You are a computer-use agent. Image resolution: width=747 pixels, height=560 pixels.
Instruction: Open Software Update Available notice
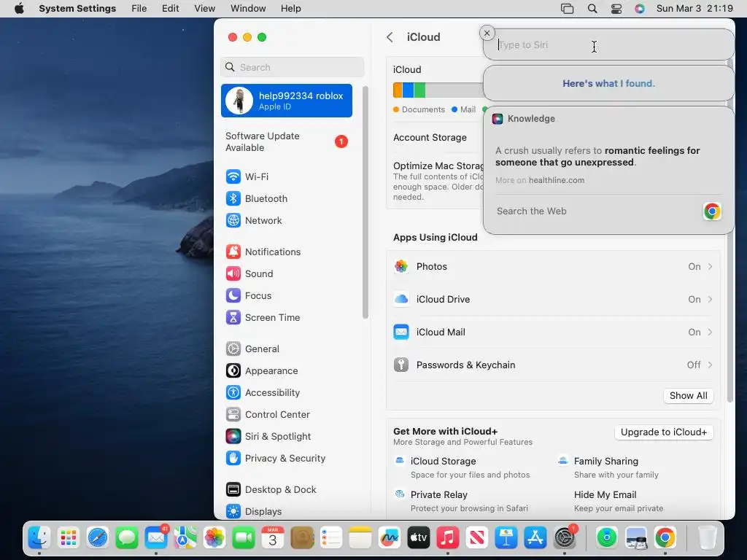pyautogui.click(x=286, y=142)
